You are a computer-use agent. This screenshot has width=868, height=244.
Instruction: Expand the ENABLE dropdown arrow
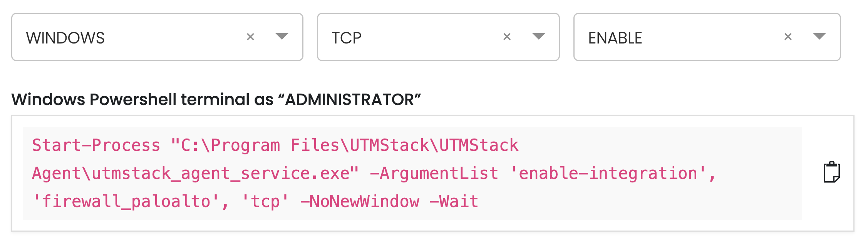[819, 37]
